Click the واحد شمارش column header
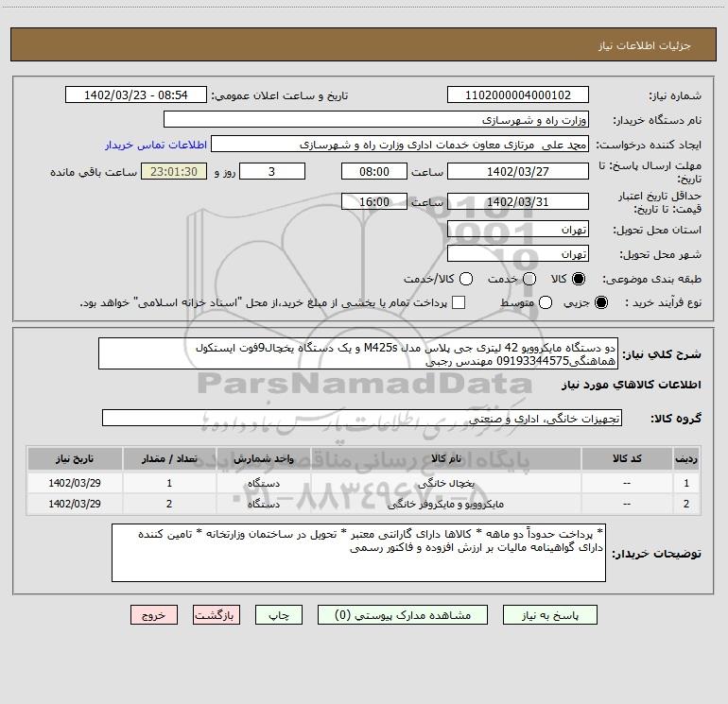 pos(263,459)
